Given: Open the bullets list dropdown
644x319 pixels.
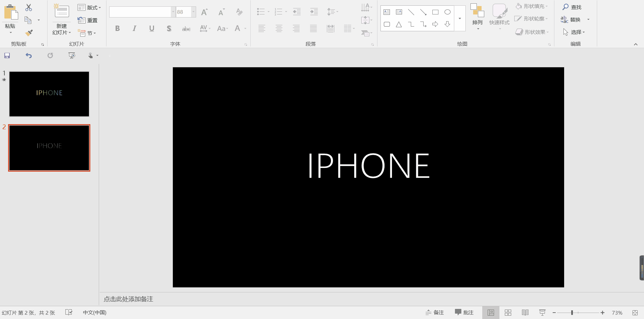Looking at the screenshot, I should pyautogui.click(x=268, y=12).
